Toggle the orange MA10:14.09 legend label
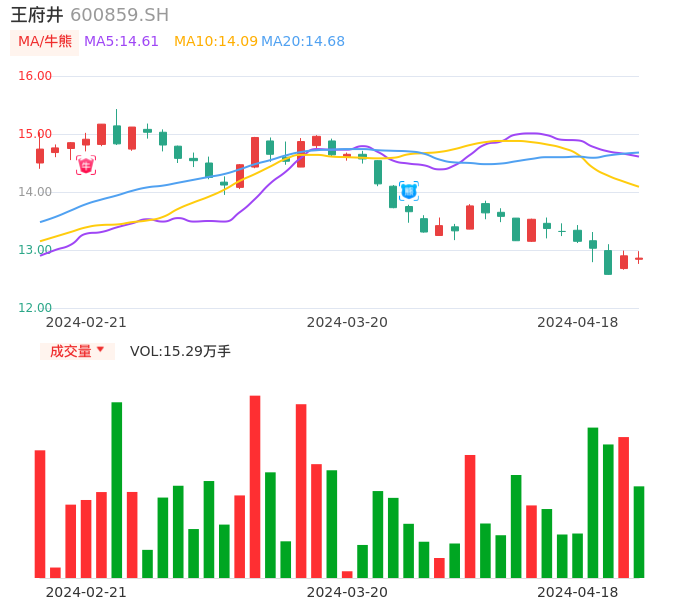 coord(215,42)
